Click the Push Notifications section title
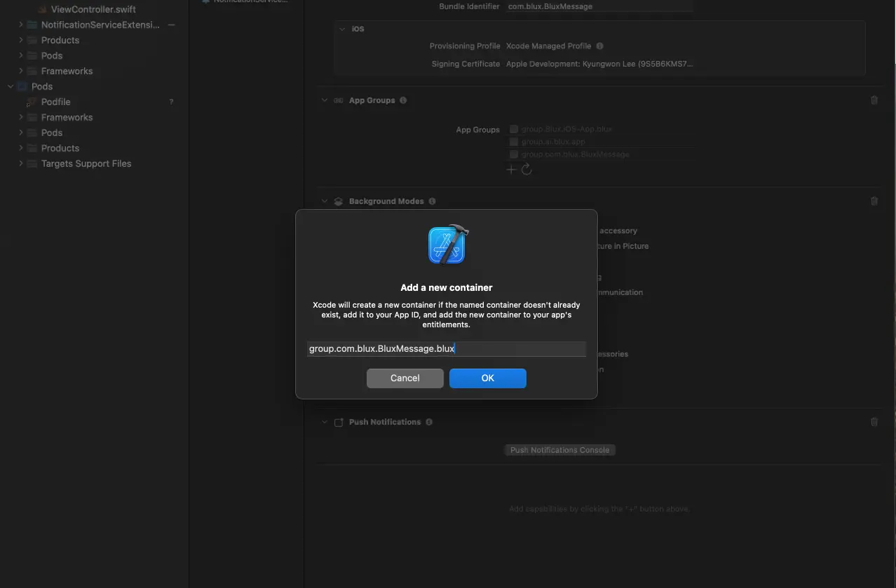The height and width of the screenshot is (588, 896). (385, 422)
